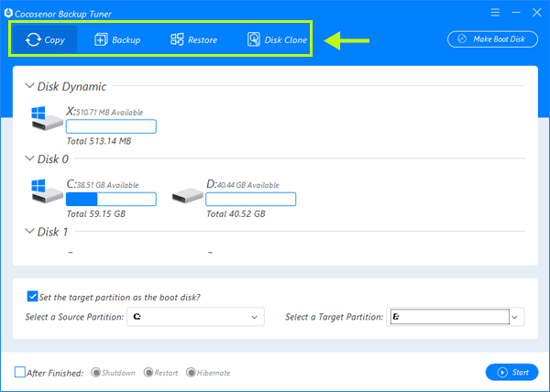This screenshot has height=392, width=550.
Task: Open the Target Partition dropdown arrow
Action: [x=514, y=317]
